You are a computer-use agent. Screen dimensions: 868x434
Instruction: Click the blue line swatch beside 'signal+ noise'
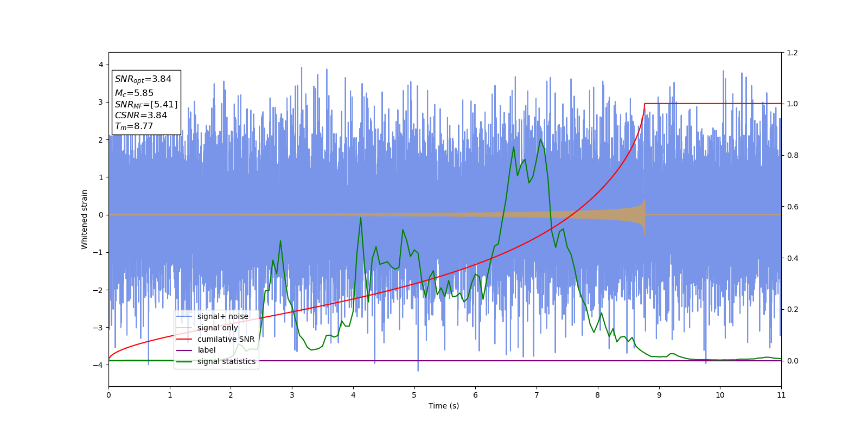(184, 316)
